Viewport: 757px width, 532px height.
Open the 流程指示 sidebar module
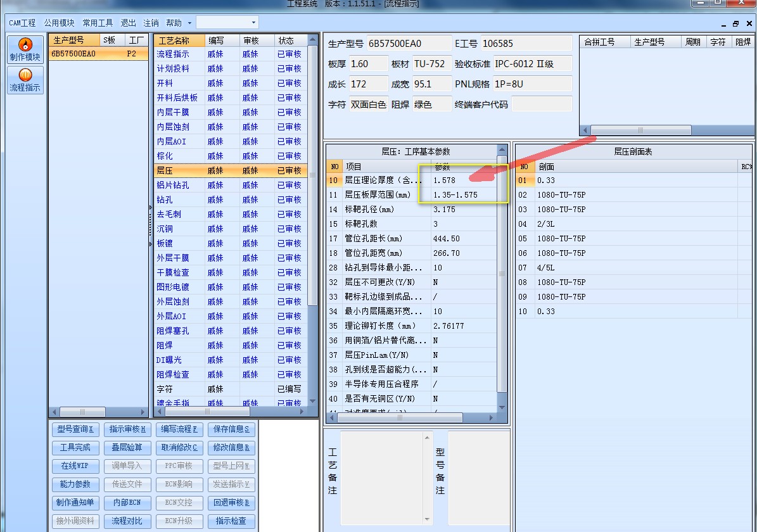pyautogui.click(x=25, y=80)
